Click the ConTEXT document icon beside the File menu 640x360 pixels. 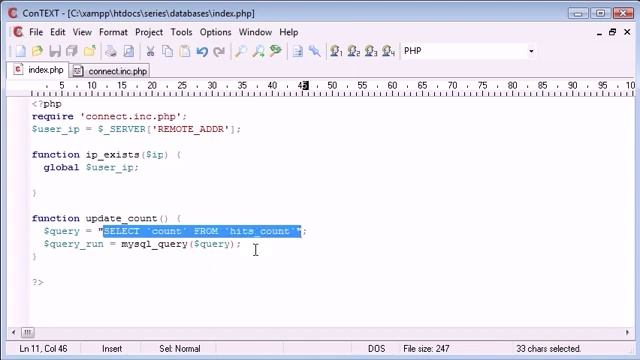[18, 32]
